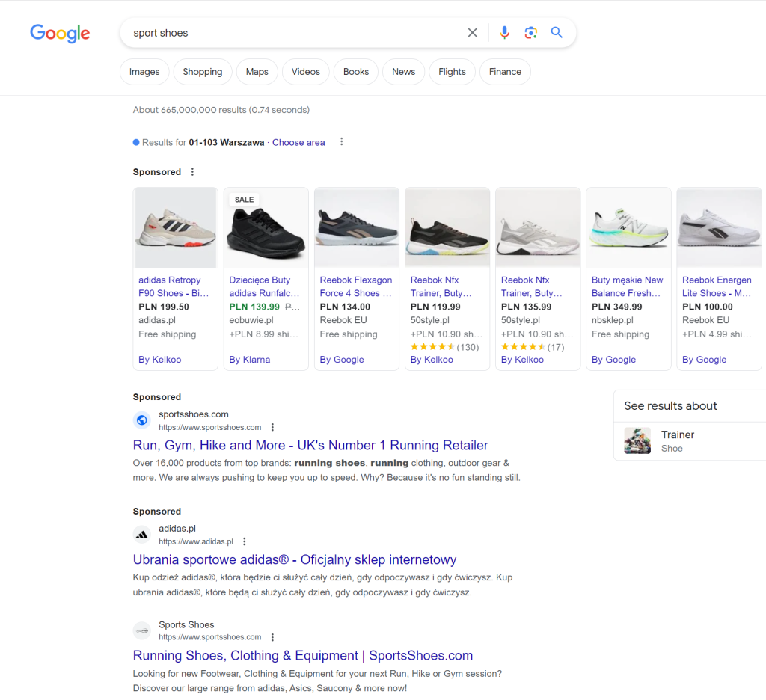The width and height of the screenshot is (766, 700).
Task: Click By Kelkoo under adidas Retropy card
Action: (160, 360)
